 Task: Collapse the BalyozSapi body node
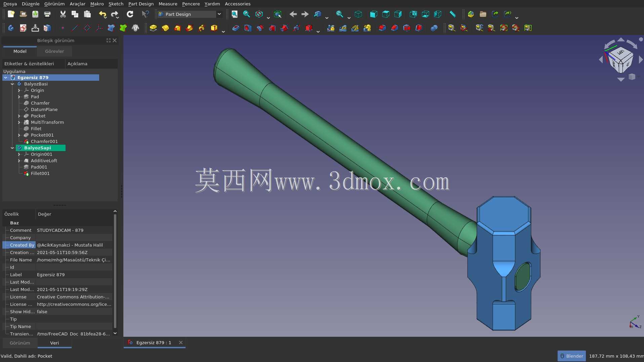(12, 148)
